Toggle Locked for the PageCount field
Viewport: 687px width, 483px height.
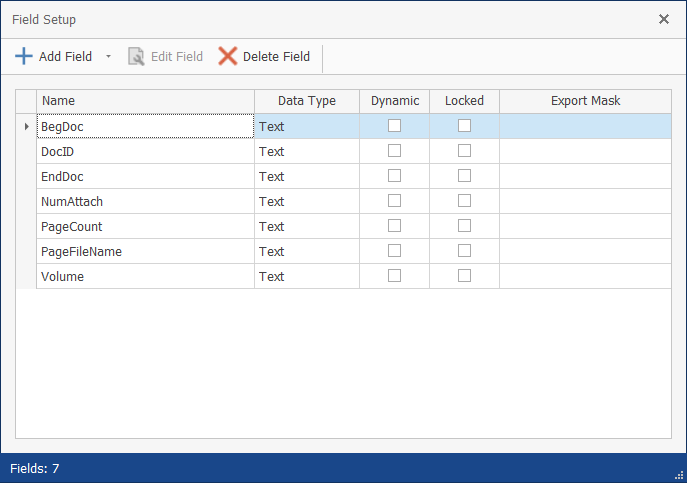[x=464, y=226]
